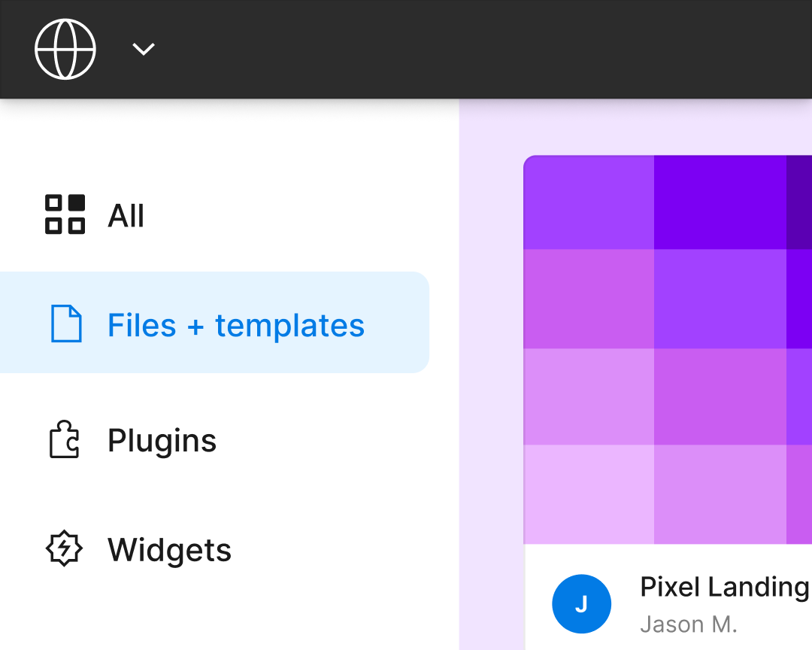Image resolution: width=812 pixels, height=650 pixels.
Task: Select Files + templates in the sidebar
Action: (x=235, y=323)
